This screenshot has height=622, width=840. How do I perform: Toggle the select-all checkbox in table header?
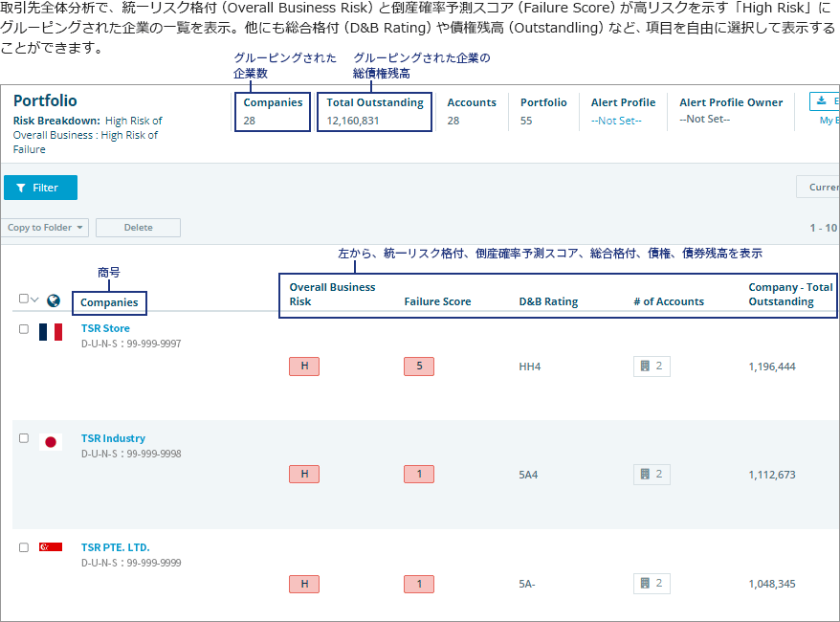pos(24,299)
